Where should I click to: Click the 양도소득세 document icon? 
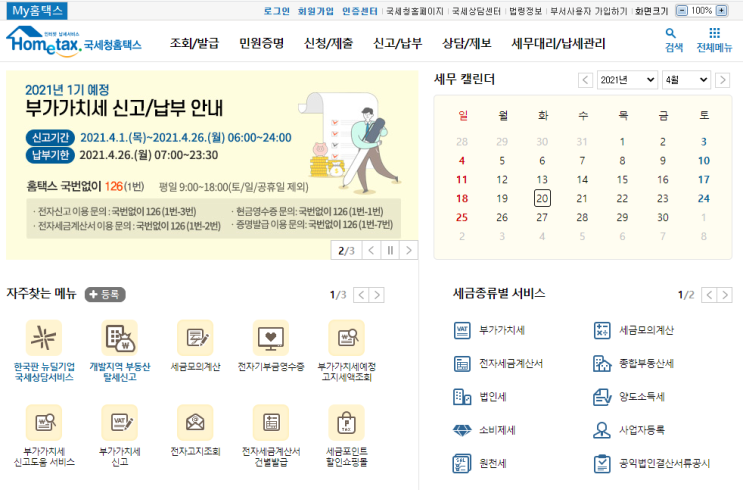coord(602,397)
